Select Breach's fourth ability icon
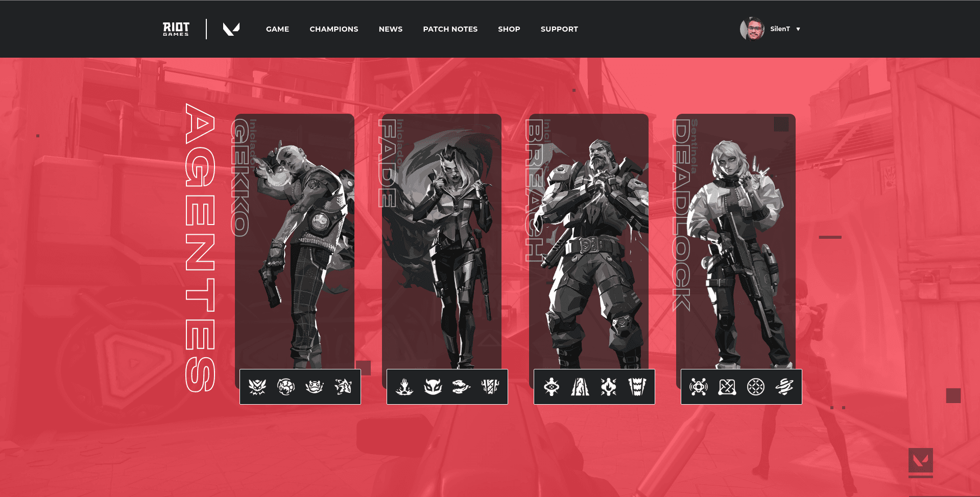This screenshot has width=980, height=497. pyautogui.click(x=637, y=387)
